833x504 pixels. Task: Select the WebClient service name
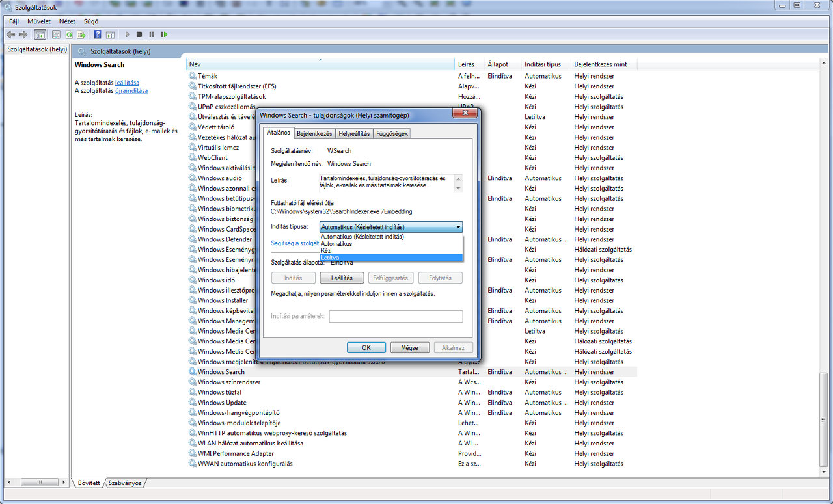pos(213,157)
